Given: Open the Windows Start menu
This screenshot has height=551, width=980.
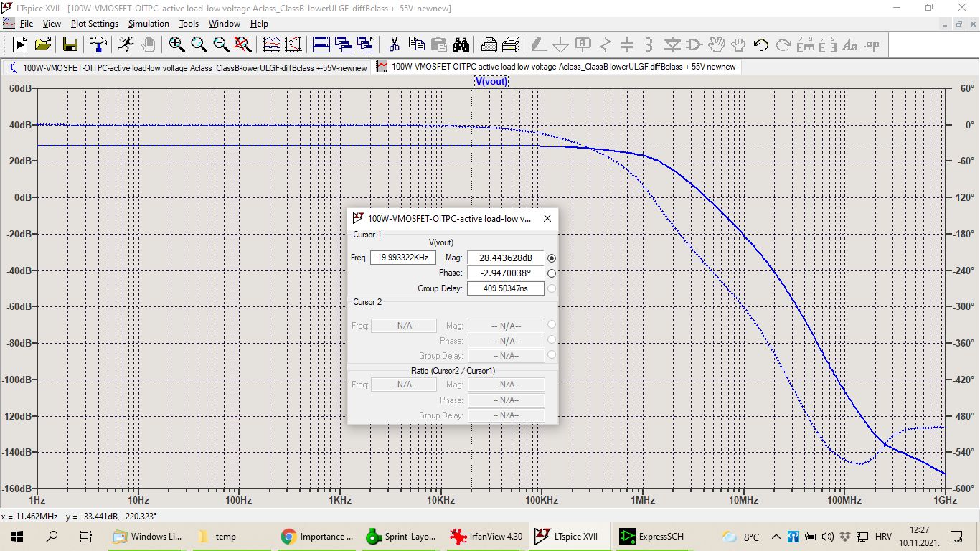Looking at the screenshot, I should [x=17, y=537].
